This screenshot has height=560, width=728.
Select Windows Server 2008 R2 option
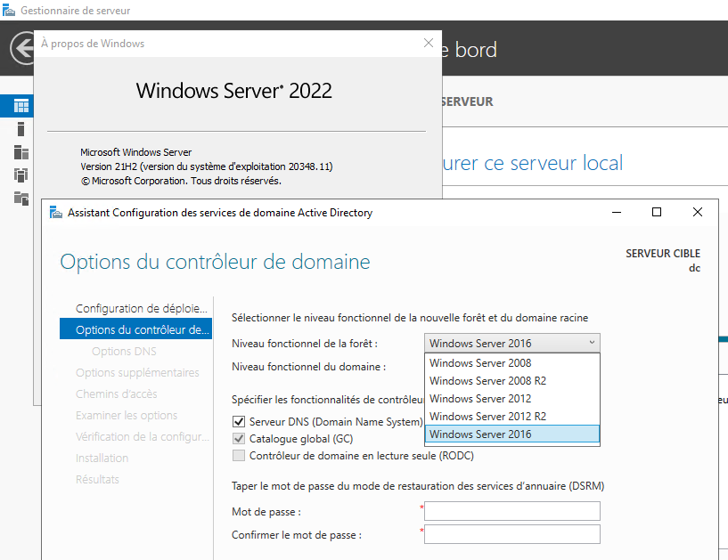pyautogui.click(x=512, y=380)
